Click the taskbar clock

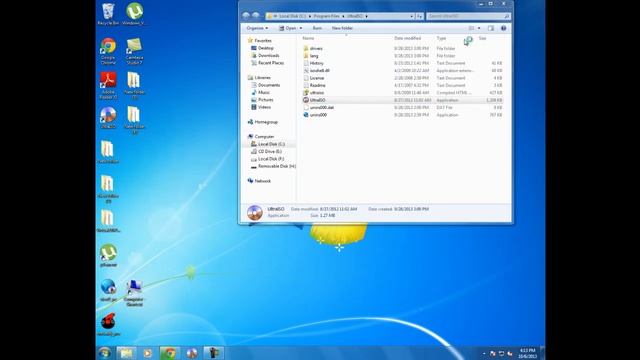[x=527, y=353]
